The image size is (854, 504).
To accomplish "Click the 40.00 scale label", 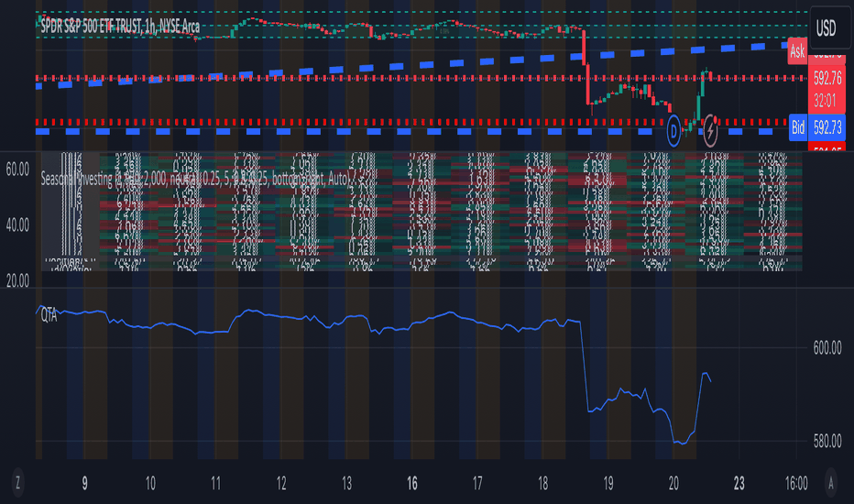I will coord(17,225).
